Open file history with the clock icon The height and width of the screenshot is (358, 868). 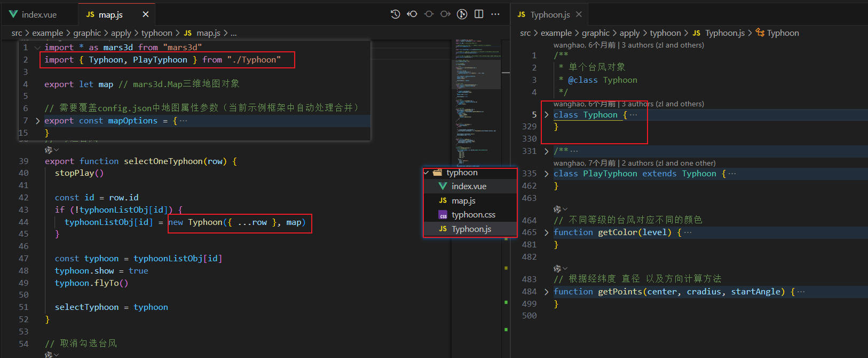pyautogui.click(x=395, y=14)
